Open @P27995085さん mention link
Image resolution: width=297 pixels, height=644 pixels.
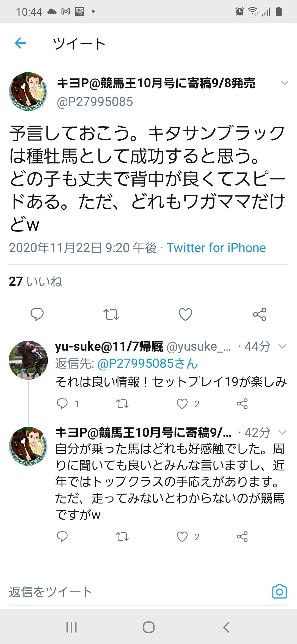click(148, 364)
